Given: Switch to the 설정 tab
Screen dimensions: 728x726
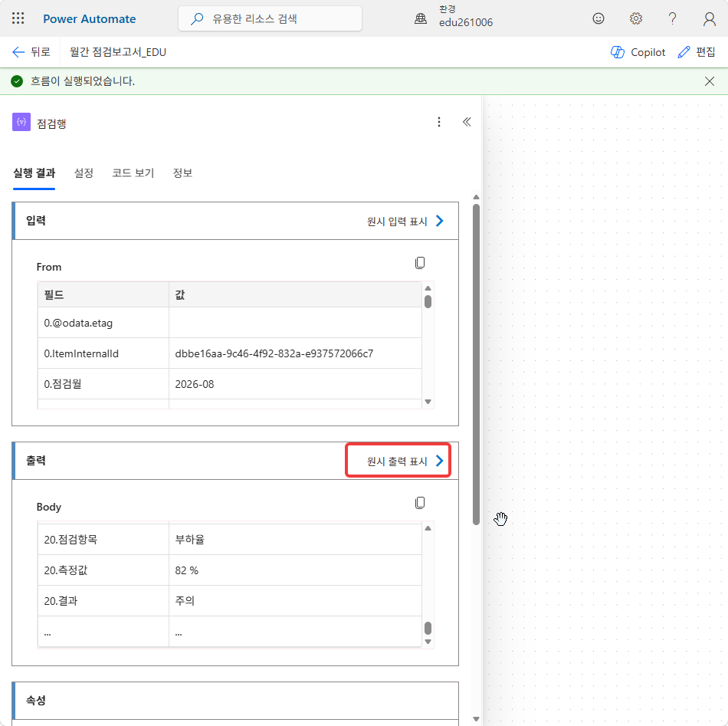Looking at the screenshot, I should point(84,173).
